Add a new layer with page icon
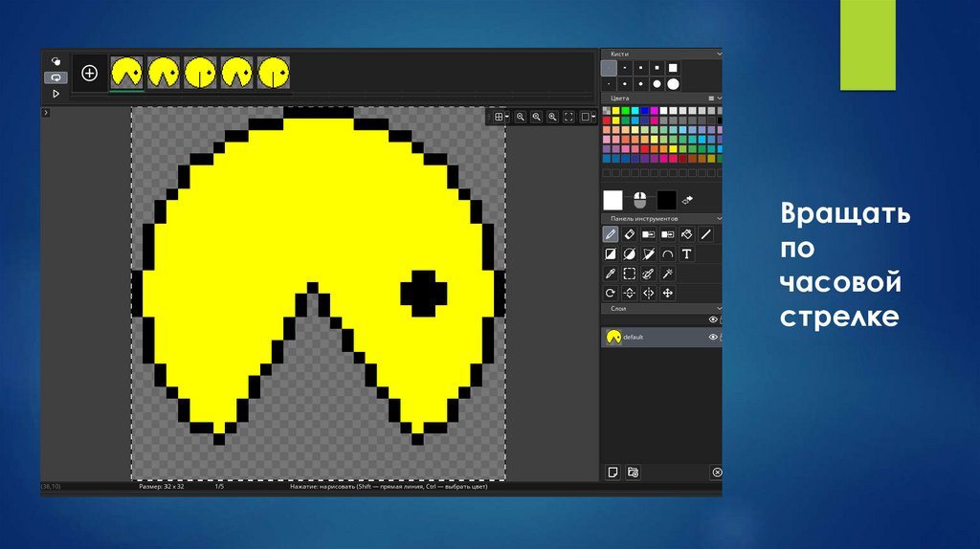 613,472
